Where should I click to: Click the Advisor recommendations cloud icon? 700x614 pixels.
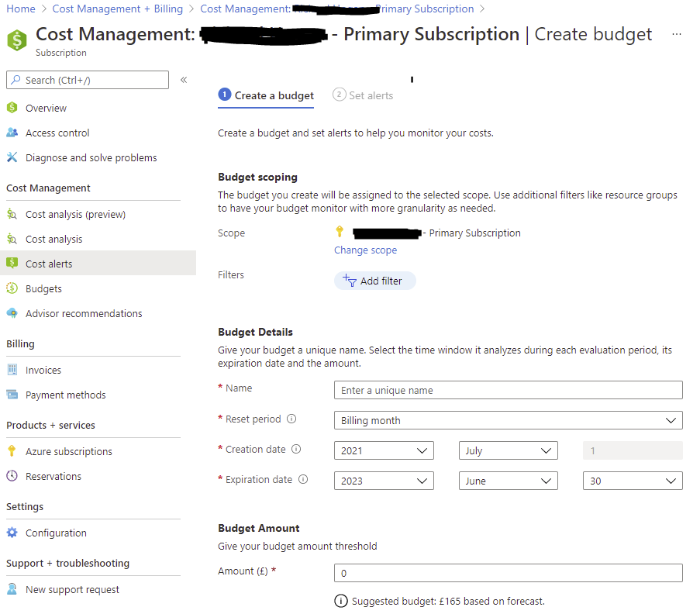click(x=12, y=313)
